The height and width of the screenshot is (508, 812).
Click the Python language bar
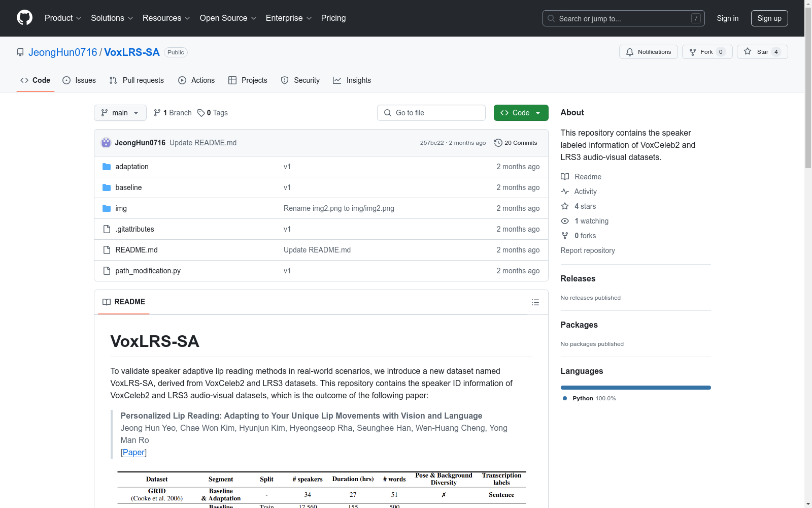coord(636,388)
